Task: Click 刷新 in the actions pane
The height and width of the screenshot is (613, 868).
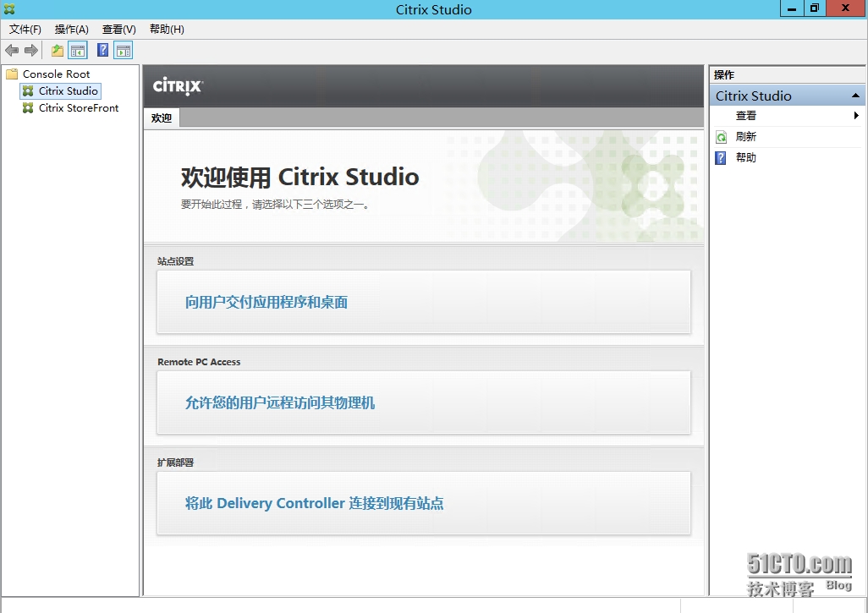Action: 745,137
